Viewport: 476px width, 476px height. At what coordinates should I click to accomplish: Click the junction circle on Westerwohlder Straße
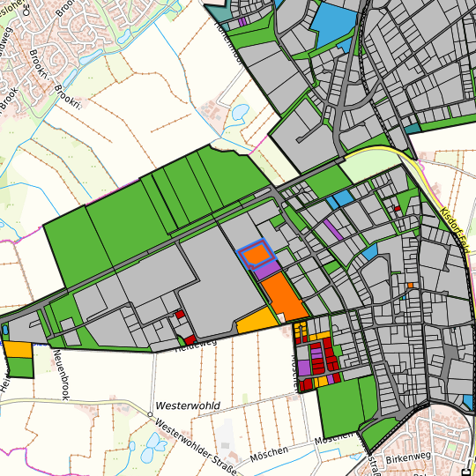click(x=150, y=414)
